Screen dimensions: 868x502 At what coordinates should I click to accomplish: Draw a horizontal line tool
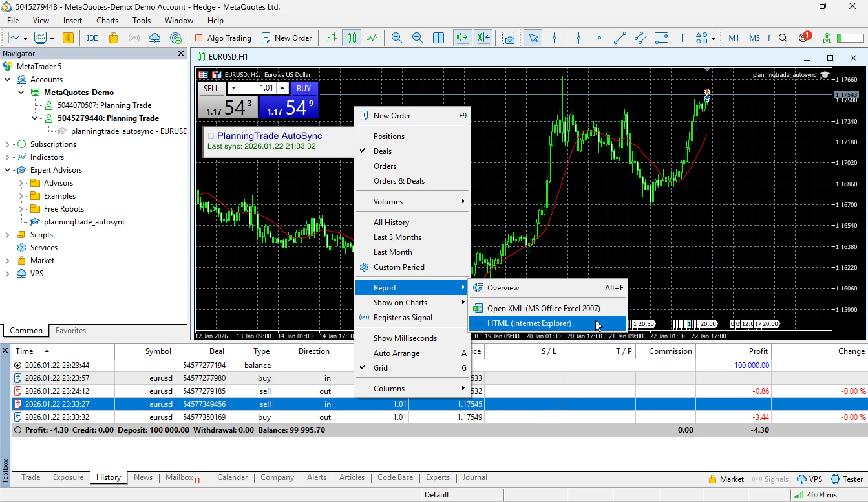coord(599,38)
